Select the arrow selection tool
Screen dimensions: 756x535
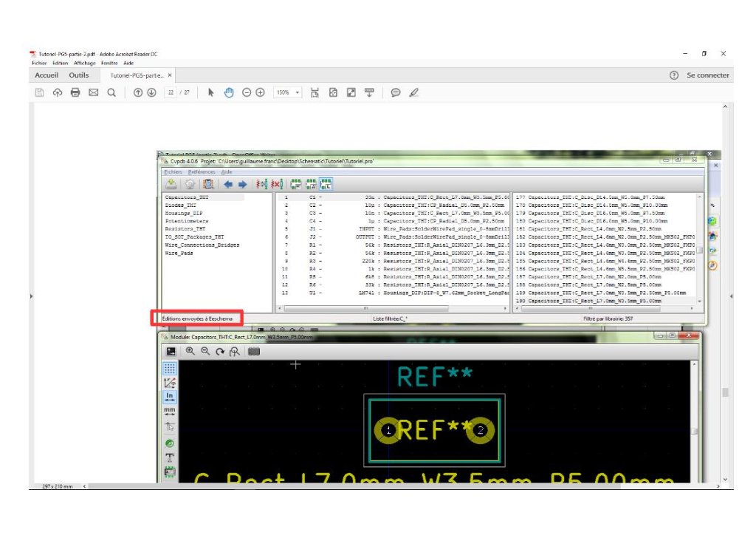tap(211, 92)
